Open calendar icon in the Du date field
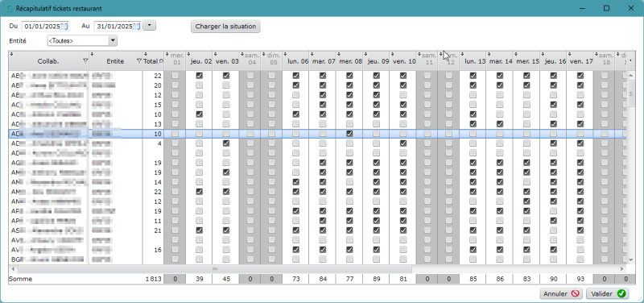644x303 pixels. [64, 27]
